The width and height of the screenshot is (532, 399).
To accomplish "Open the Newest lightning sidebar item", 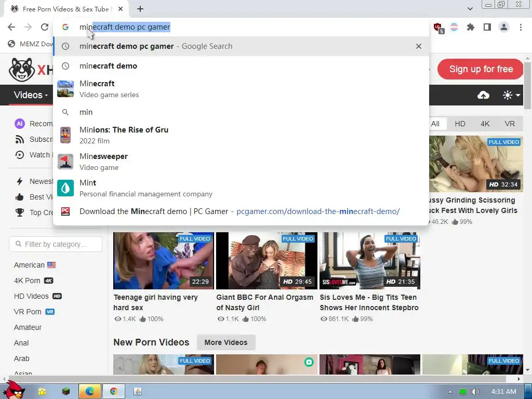I will [x=34, y=181].
